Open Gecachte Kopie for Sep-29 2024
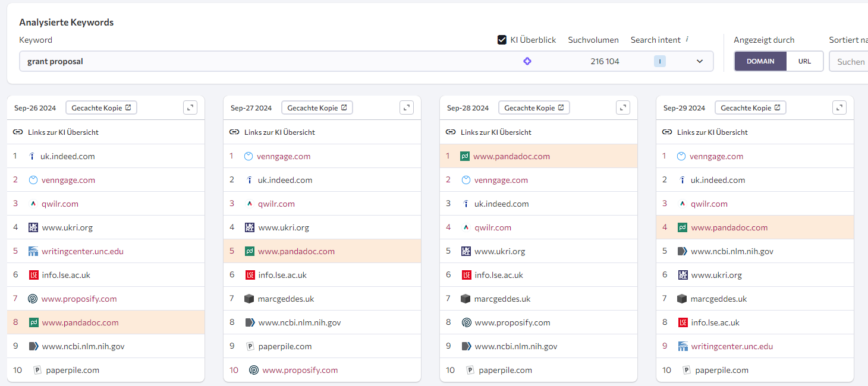This screenshot has height=386, width=868. point(750,108)
